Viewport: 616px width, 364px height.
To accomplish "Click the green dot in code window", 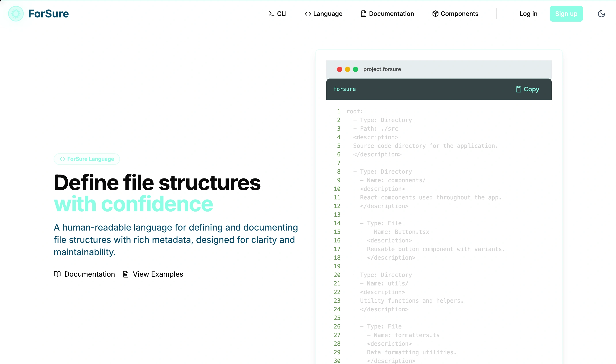I will (356, 69).
